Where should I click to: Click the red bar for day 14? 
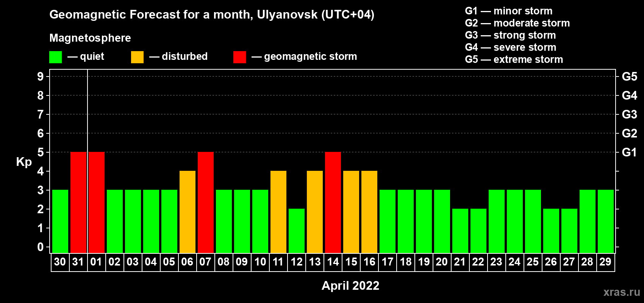tap(333, 203)
